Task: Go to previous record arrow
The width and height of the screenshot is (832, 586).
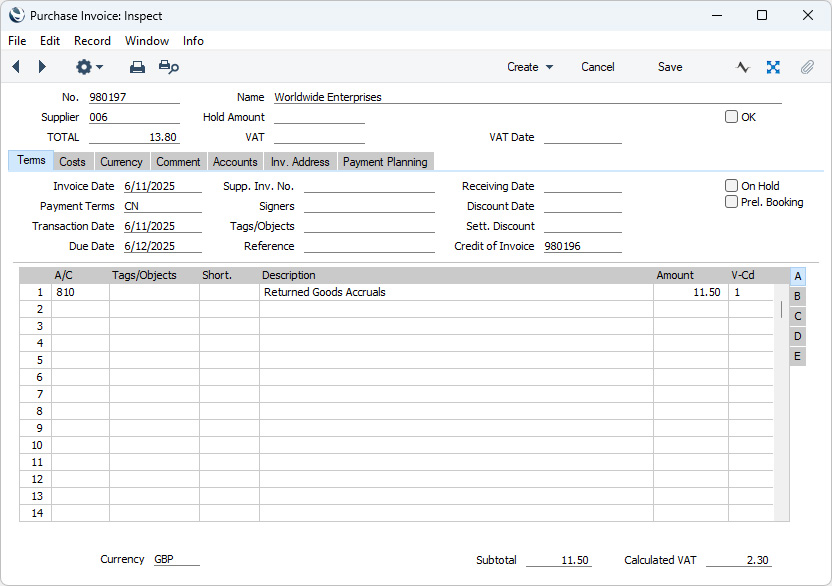Action: [x=16, y=67]
